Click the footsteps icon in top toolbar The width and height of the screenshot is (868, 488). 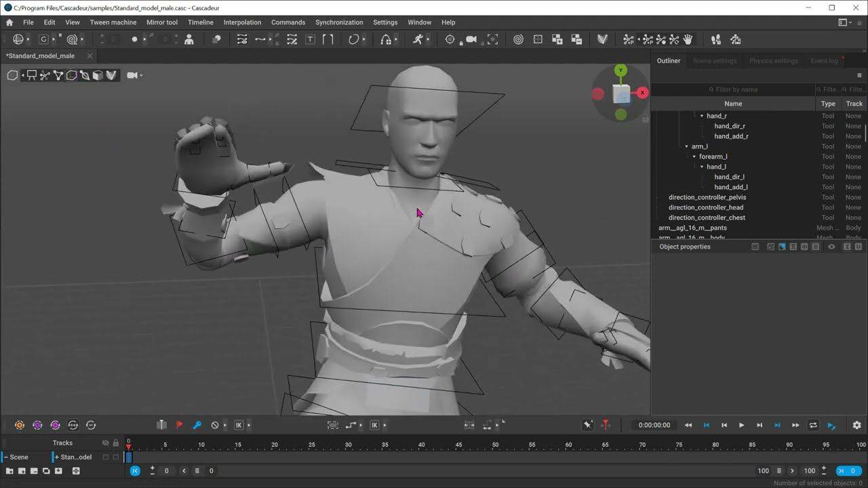(x=715, y=39)
